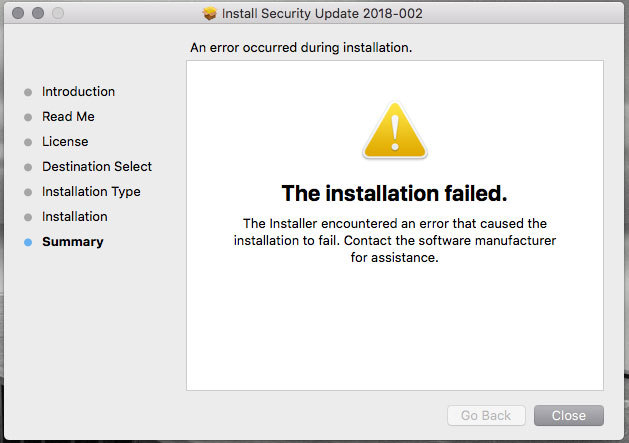Screen dimensions: 629x443
Task: Click the gray bullet beside License
Action: point(28,142)
